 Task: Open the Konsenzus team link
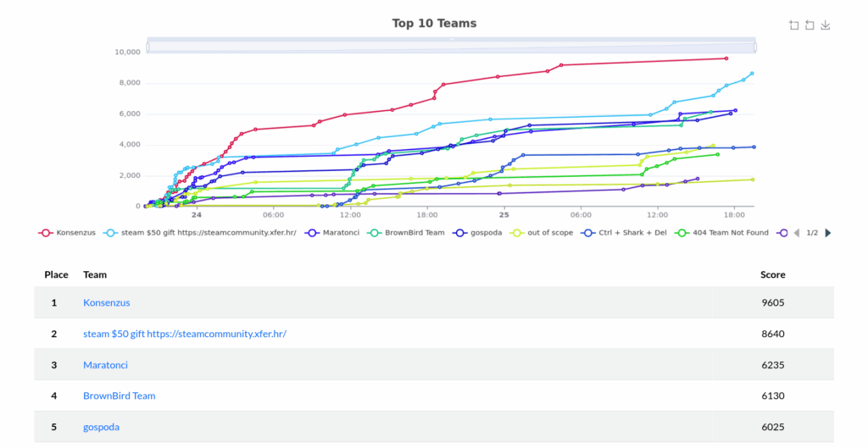(106, 302)
